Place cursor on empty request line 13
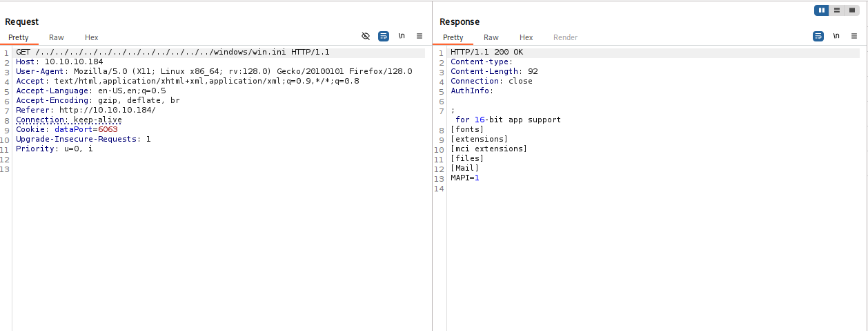This screenshot has width=868, height=331. tap(220, 168)
